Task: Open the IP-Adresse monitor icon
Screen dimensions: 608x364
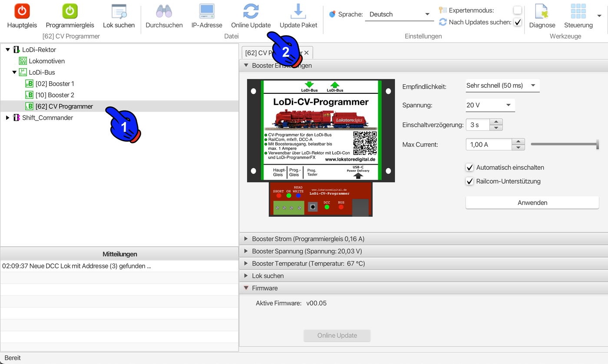Action: tap(207, 11)
